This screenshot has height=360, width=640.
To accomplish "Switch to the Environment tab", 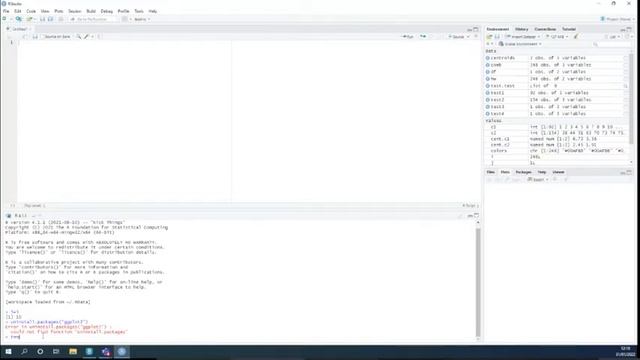I will (x=498, y=29).
